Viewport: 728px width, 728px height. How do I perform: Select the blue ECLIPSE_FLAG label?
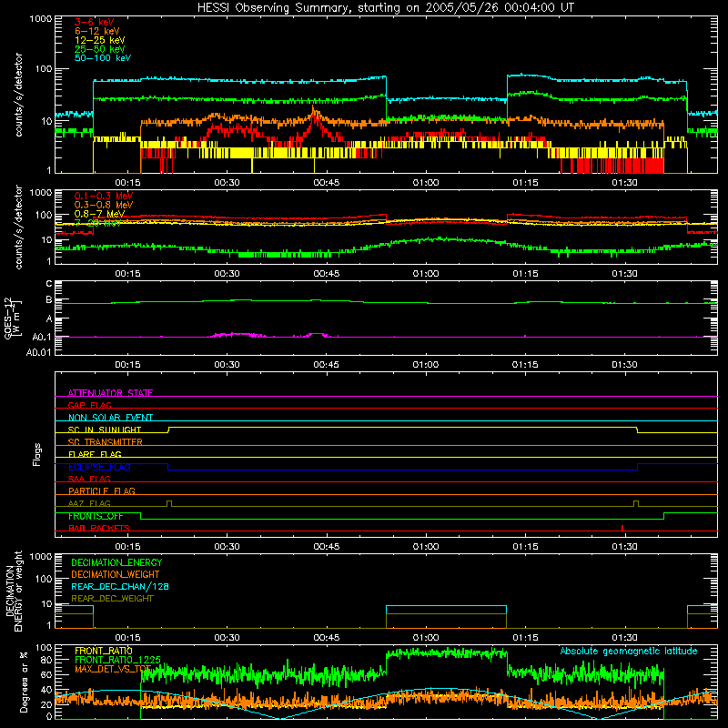click(x=99, y=467)
